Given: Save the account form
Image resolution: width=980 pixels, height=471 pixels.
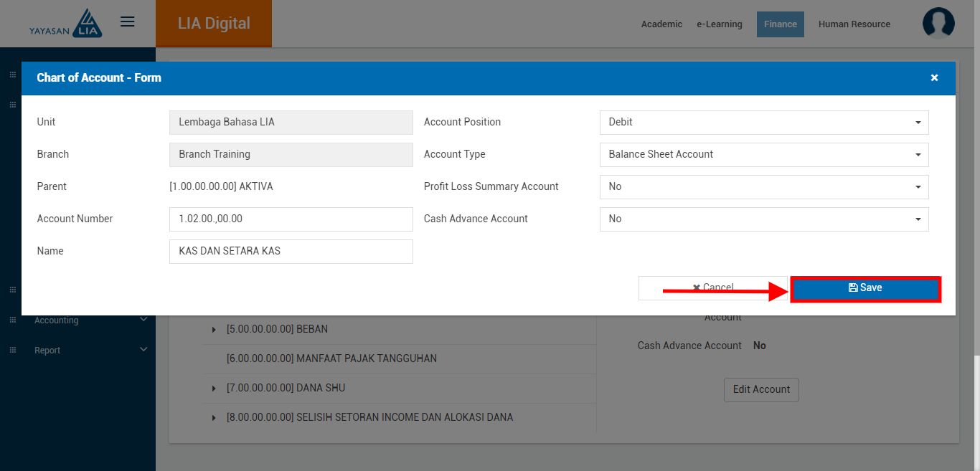Looking at the screenshot, I should pos(865,288).
